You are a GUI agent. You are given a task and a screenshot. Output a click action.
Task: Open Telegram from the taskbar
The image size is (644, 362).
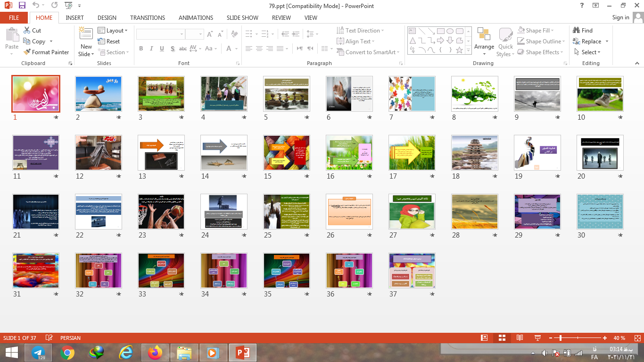pos(38,352)
